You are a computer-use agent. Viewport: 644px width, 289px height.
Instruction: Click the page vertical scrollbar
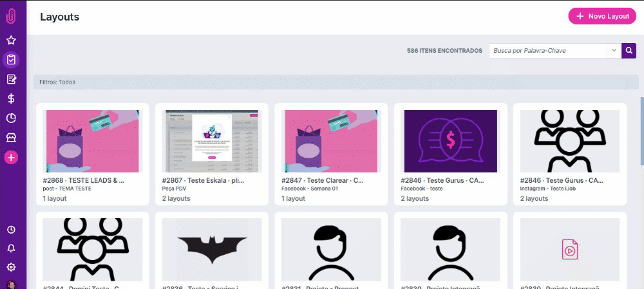point(641,131)
